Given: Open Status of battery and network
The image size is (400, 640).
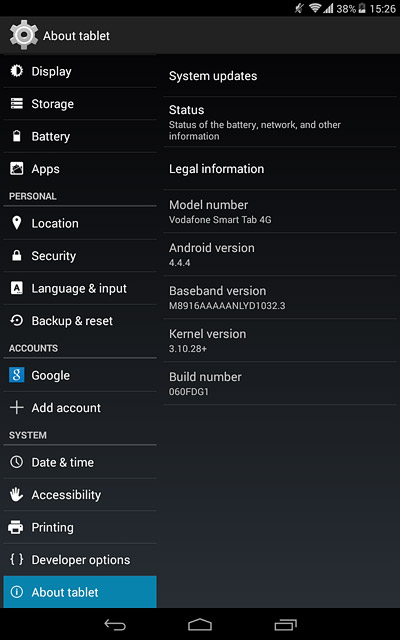Looking at the screenshot, I should pyautogui.click(x=280, y=122).
